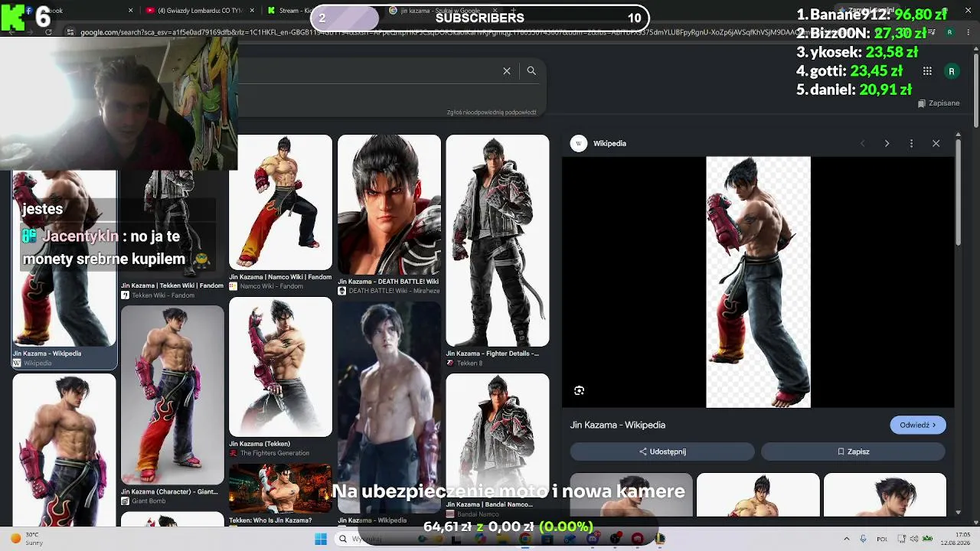Click the POL keyboard language indicator

pyautogui.click(x=883, y=539)
